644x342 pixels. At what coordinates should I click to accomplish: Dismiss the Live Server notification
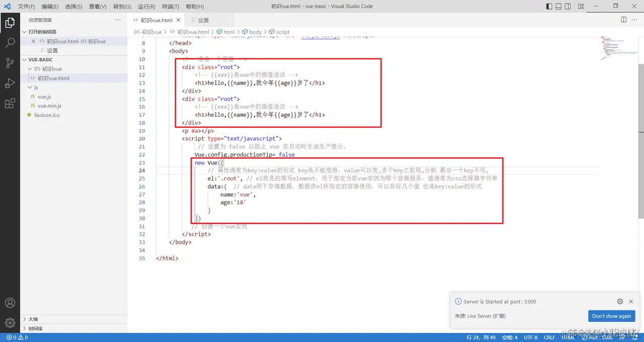tap(631, 301)
